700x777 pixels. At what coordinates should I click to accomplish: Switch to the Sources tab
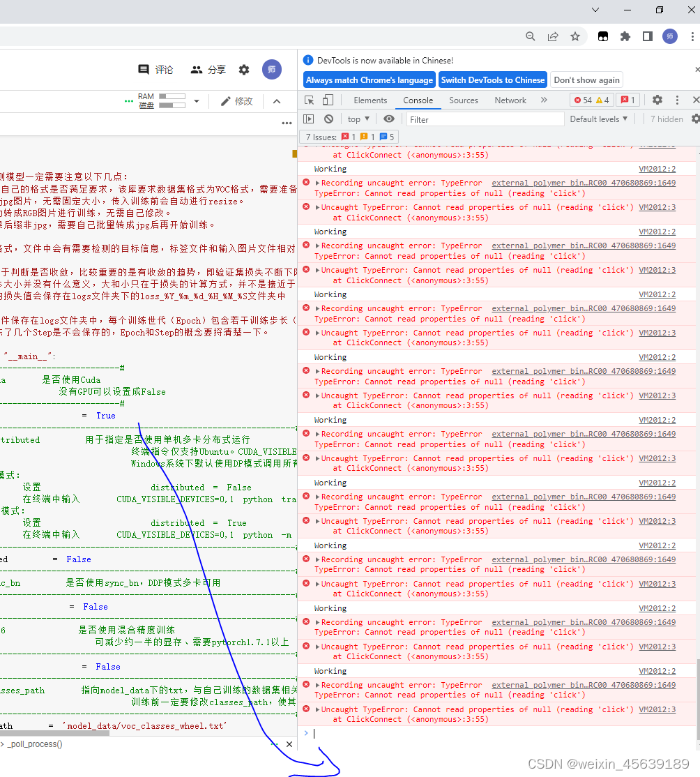click(x=463, y=100)
